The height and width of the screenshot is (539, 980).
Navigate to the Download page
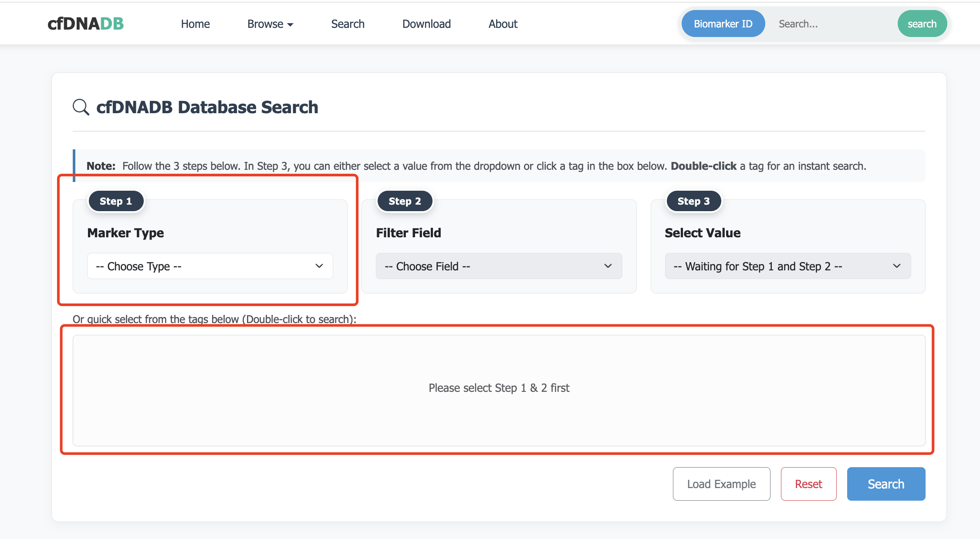(x=426, y=24)
